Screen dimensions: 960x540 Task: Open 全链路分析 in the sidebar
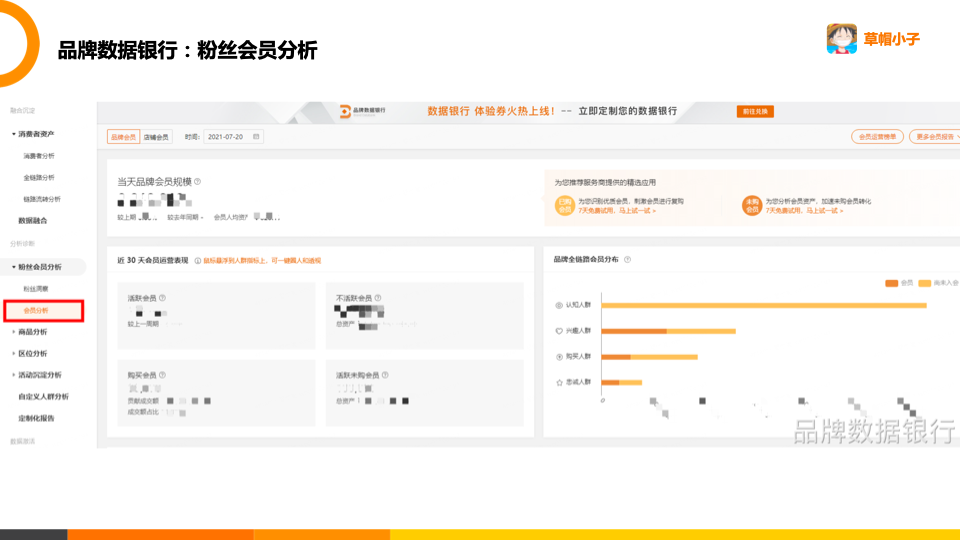tap(39, 178)
